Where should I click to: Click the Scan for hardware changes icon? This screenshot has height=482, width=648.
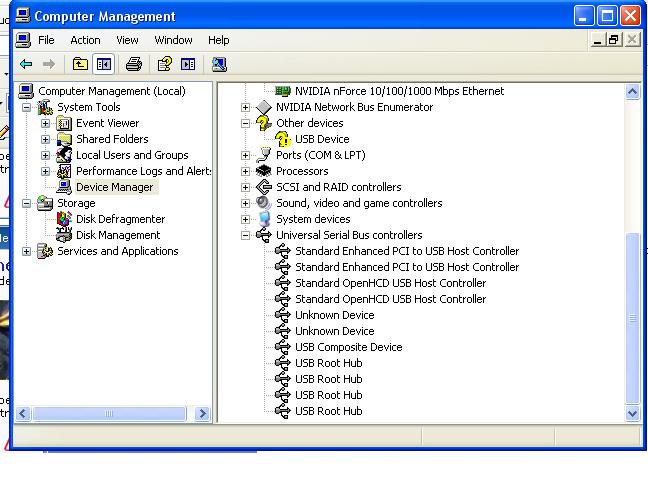[219, 64]
